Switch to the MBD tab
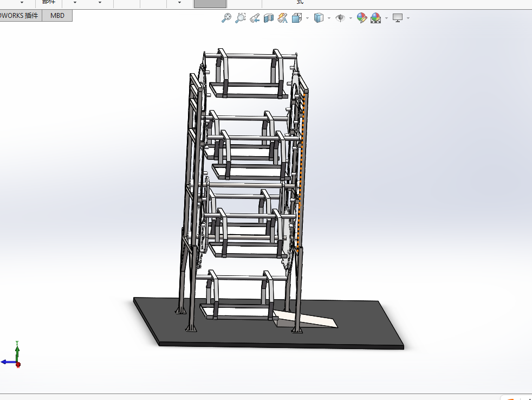 [x=57, y=16]
